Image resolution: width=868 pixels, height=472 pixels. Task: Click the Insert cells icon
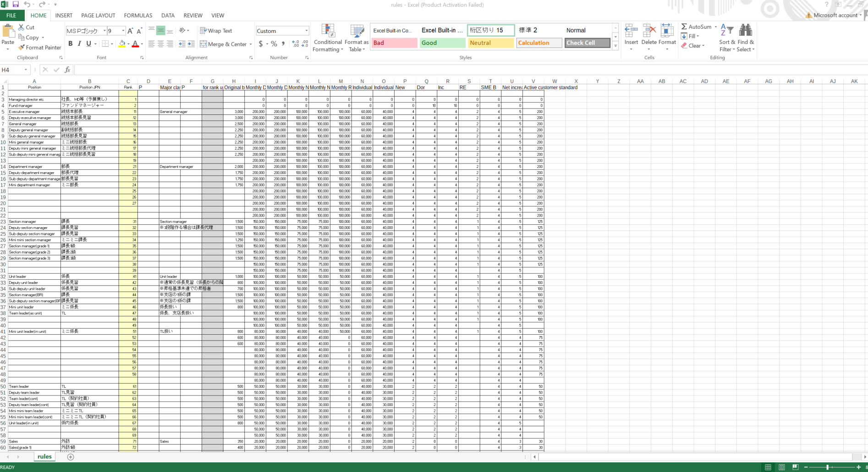pos(631,31)
